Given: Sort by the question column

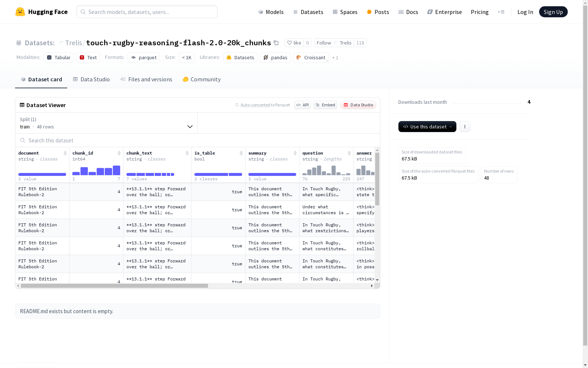Looking at the screenshot, I should click(x=349, y=153).
